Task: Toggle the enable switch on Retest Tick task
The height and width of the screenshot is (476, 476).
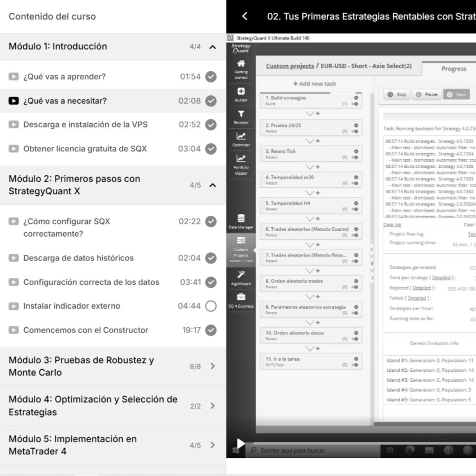Action: pos(355,157)
